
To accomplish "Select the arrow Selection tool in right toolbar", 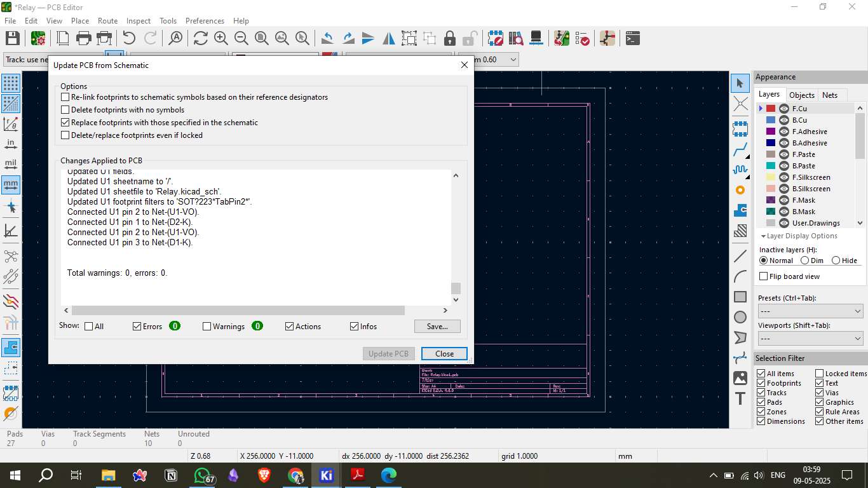I will coord(740,83).
